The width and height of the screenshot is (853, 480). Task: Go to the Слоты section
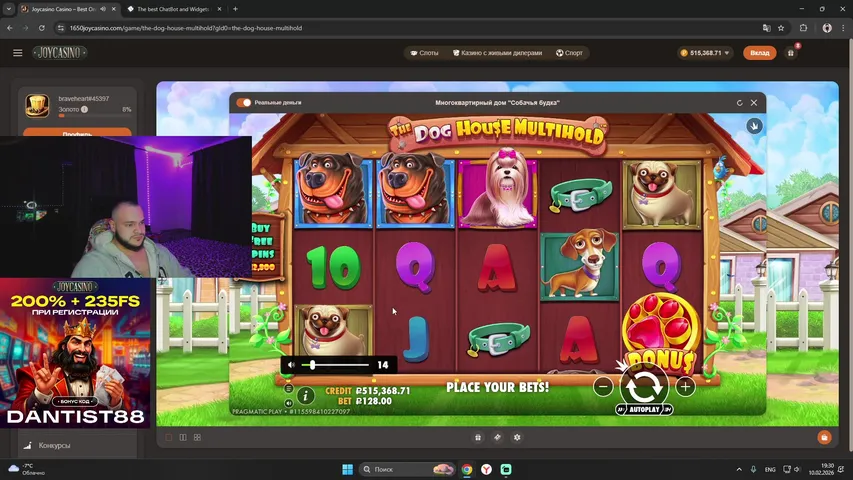tap(425, 53)
